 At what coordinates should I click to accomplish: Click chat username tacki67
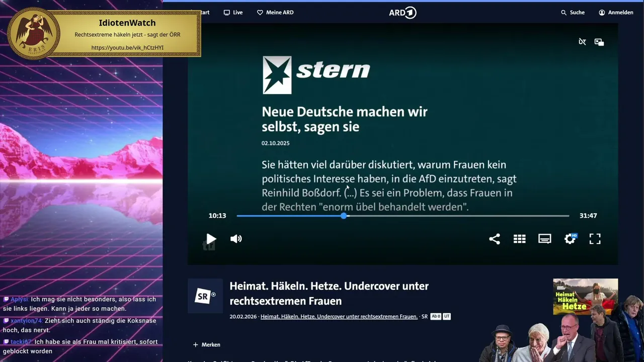[21, 342]
